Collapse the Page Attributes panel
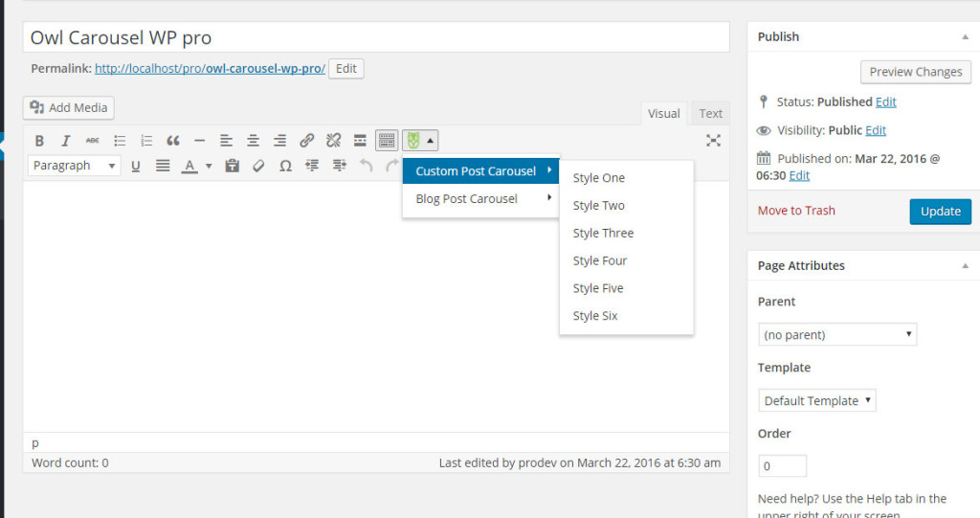 click(965, 266)
